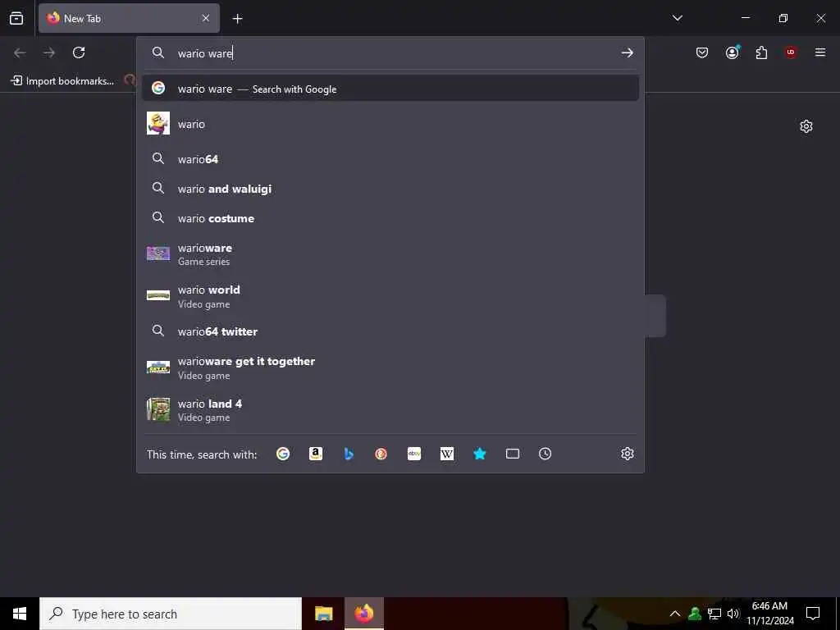Go back one page

tap(20, 52)
